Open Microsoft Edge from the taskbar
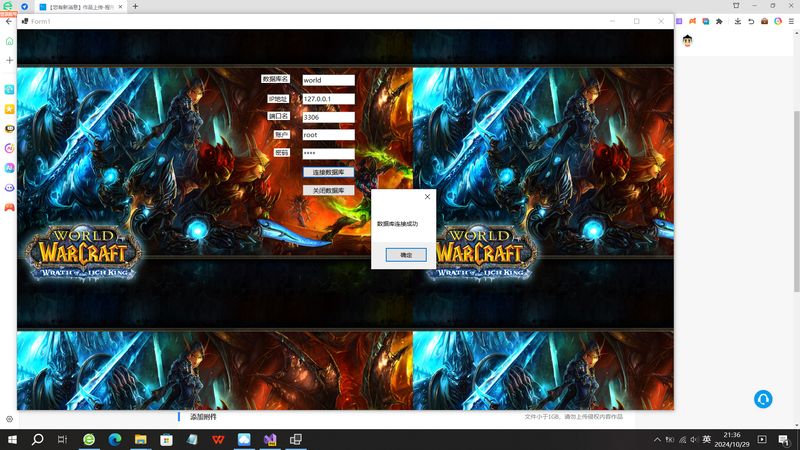800x450 pixels. pyautogui.click(x=115, y=439)
